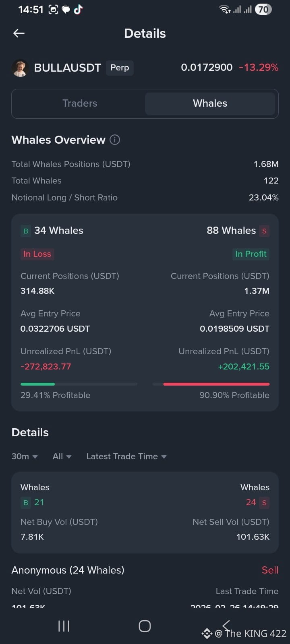Tap the BULLAUSDT coin avatar

20,68
